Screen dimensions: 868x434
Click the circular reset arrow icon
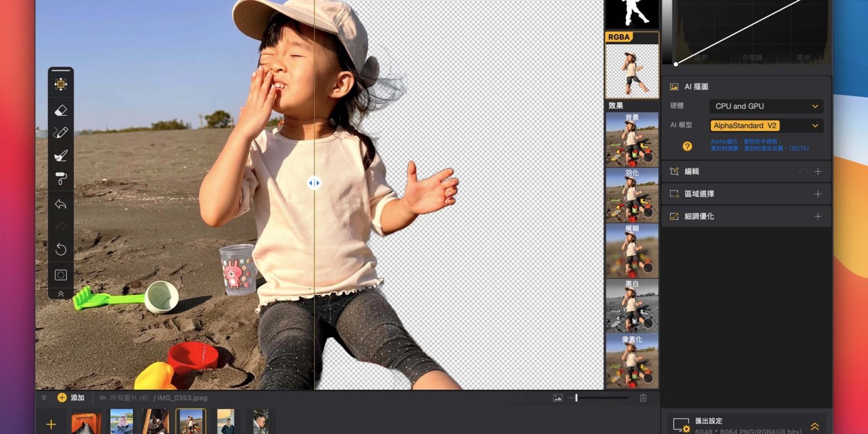[x=60, y=249]
